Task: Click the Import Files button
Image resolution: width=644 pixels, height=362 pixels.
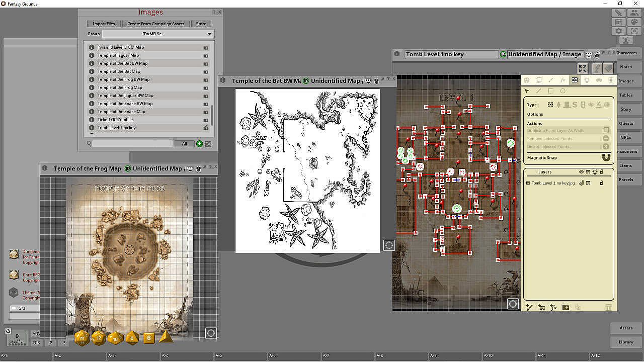Action: pyautogui.click(x=104, y=24)
